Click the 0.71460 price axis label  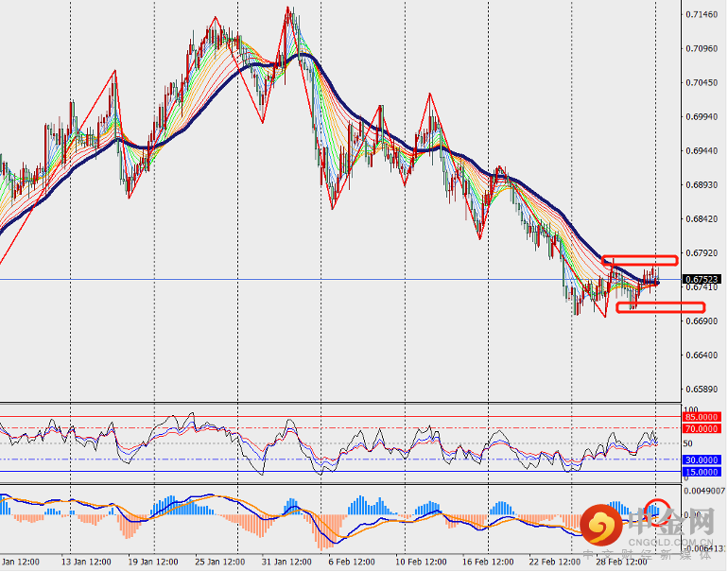(701, 15)
